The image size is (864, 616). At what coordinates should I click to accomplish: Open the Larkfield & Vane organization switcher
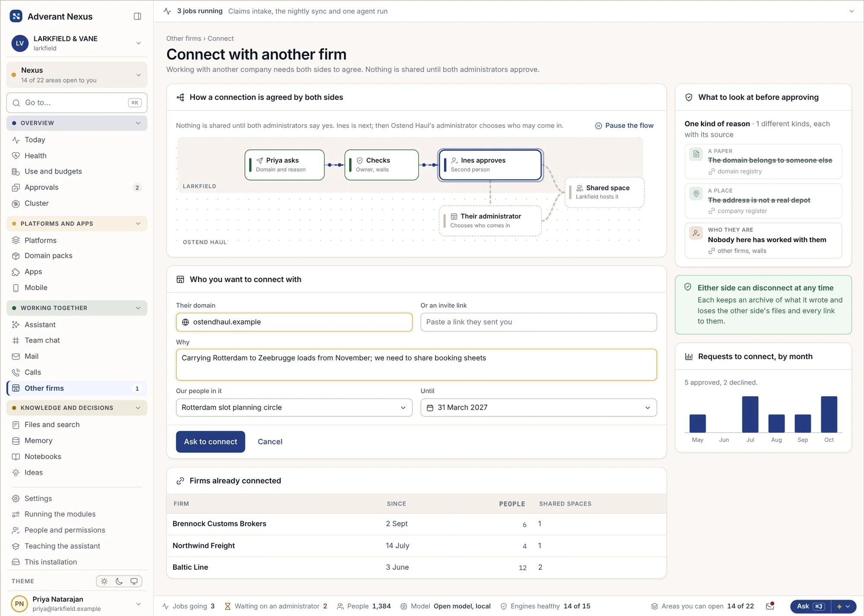tap(77, 43)
